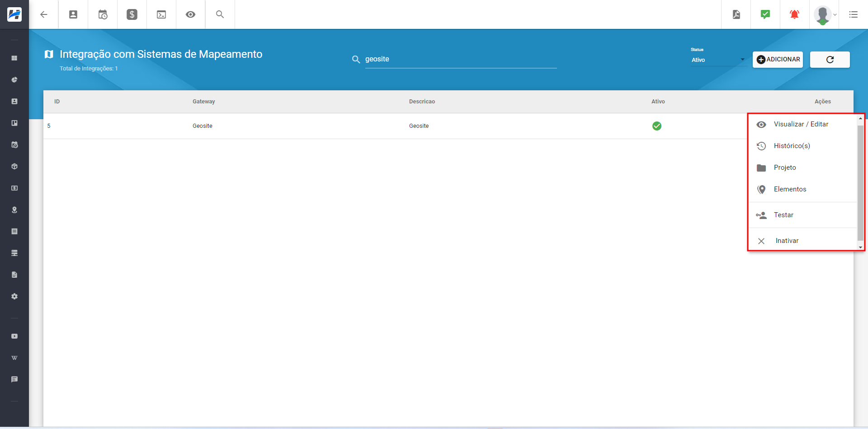Click the eye icon in top toolbar
Image resolution: width=868 pixels, height=429 pixels.
click(191, 14)
